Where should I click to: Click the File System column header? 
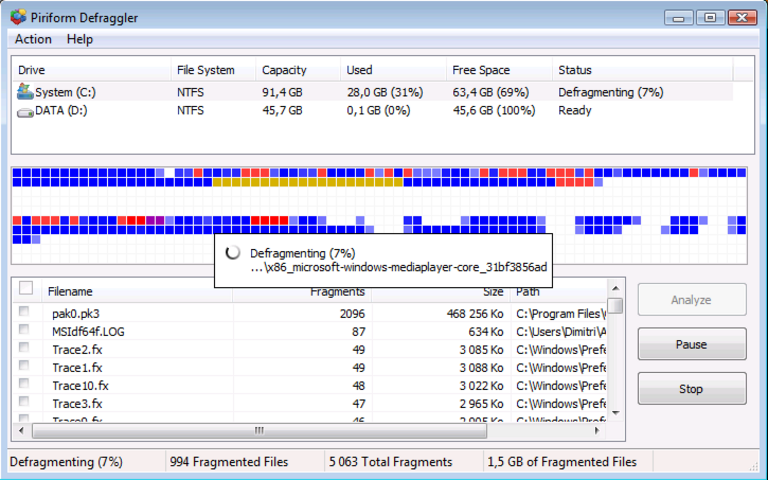213,70
